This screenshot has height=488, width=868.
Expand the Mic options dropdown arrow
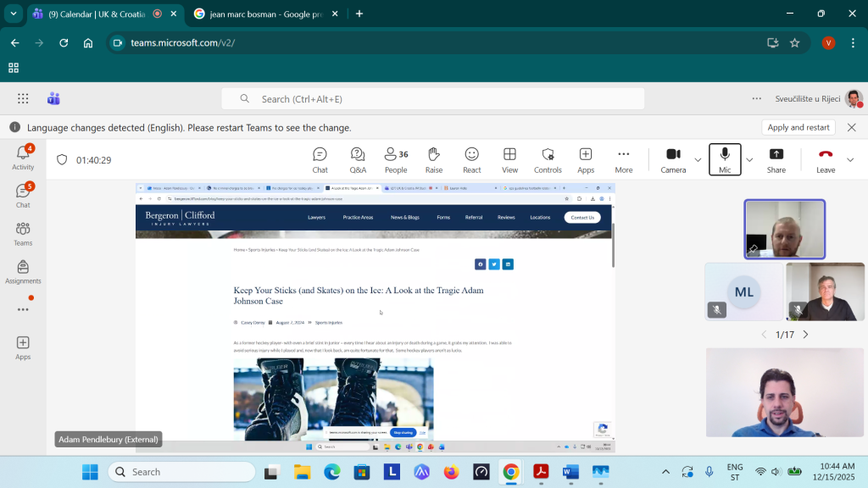click(x=749, y=159)
